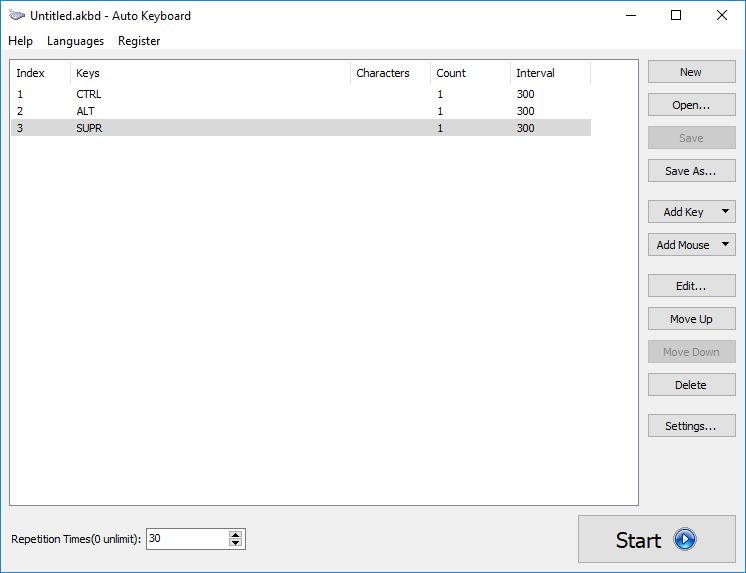Screen dimensions: 746x573
Task: Click the Open... button
Action: point(691,105)
